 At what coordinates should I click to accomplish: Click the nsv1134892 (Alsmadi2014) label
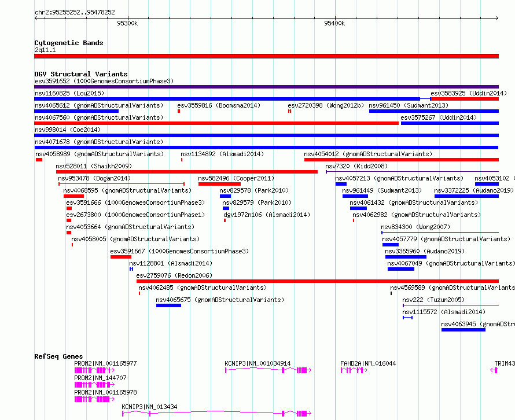point(222,154)
